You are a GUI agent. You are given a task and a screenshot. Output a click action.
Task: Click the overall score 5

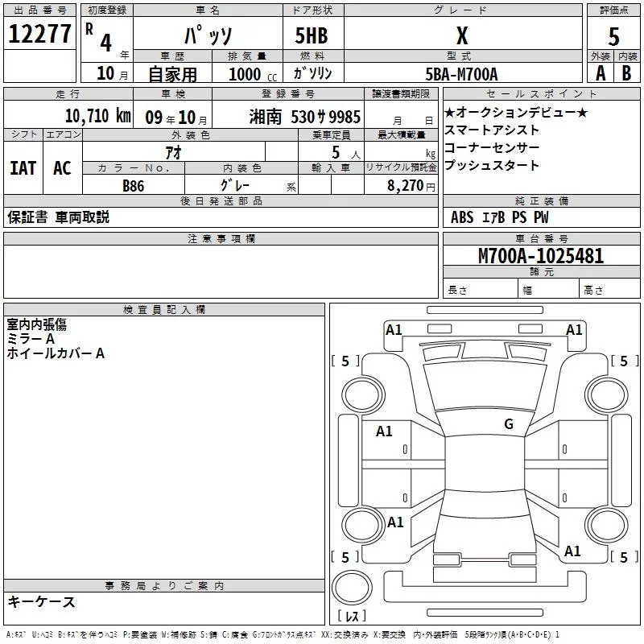[613, 36]
